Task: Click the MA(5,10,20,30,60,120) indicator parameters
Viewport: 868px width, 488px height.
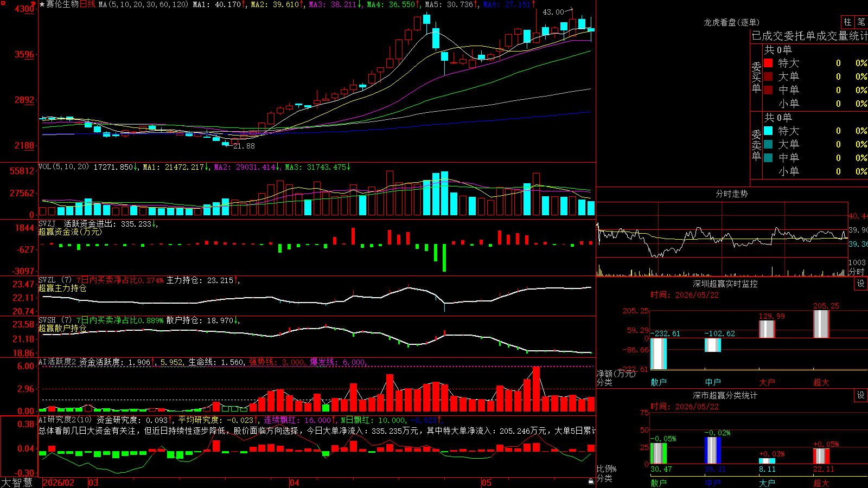Action: click(143, 4)
